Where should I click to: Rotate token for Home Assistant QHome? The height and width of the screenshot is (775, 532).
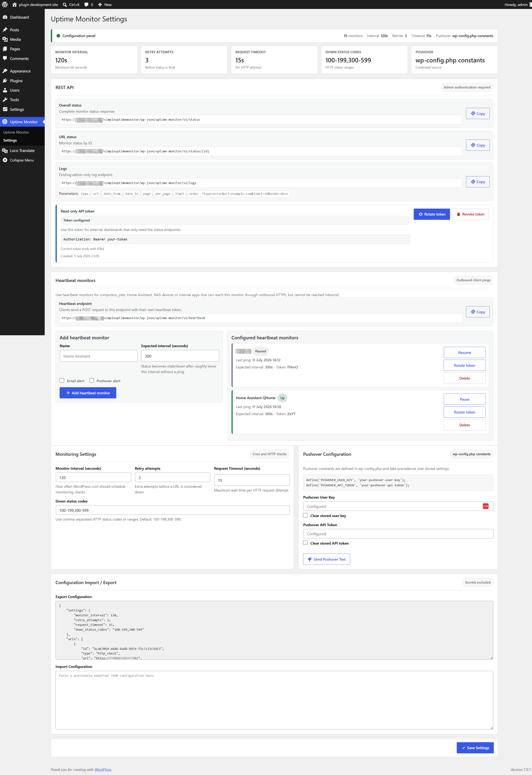(x=464, y=412)
